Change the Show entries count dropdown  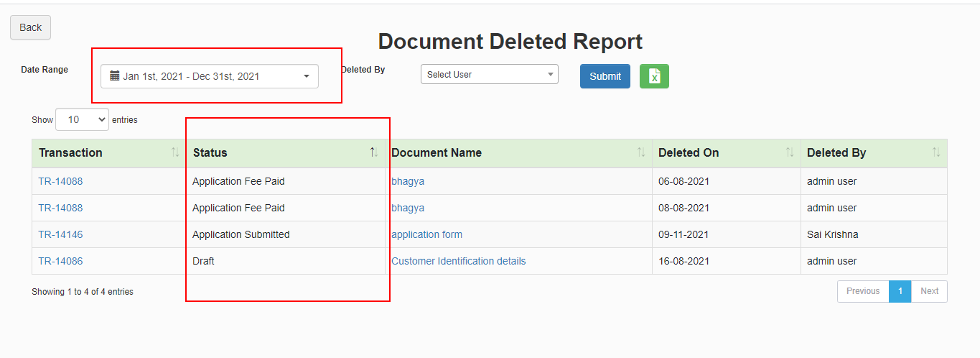82,119
